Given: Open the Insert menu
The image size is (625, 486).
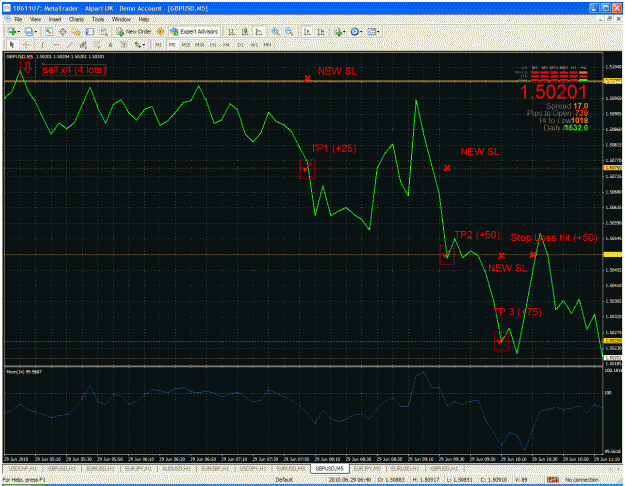Looking at the screenshot, I should pyautogui.click(x=55, y=19).
